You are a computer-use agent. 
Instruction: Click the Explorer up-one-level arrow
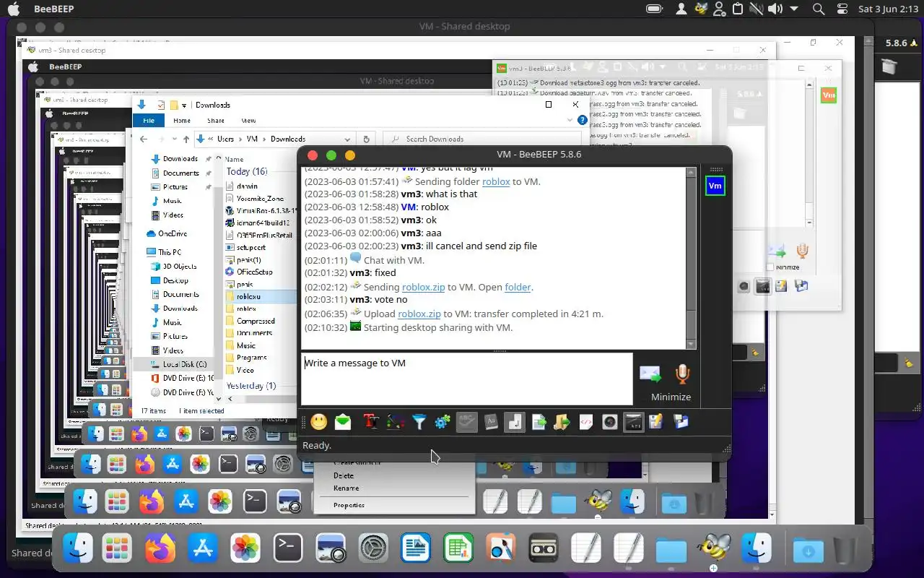click(x=186, y=139)
